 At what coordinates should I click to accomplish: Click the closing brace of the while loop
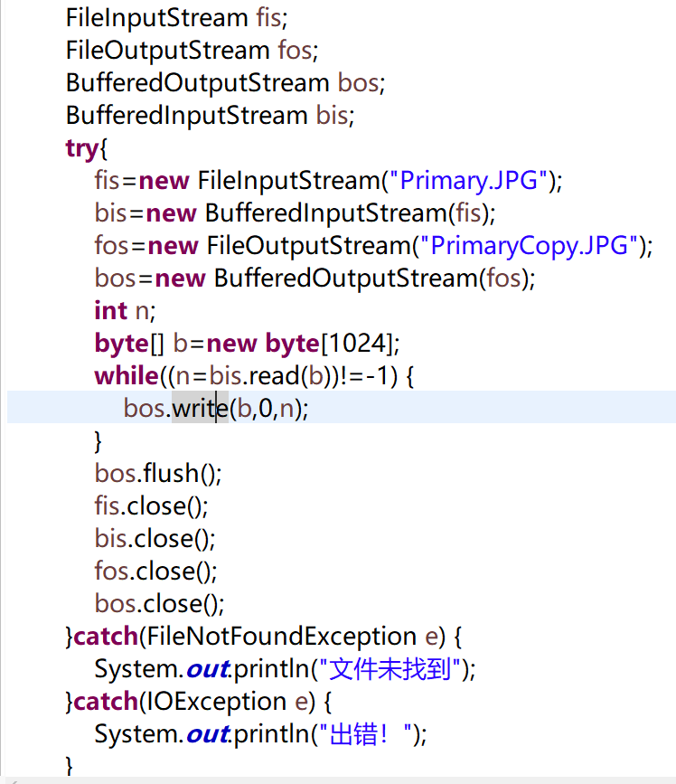98,441
